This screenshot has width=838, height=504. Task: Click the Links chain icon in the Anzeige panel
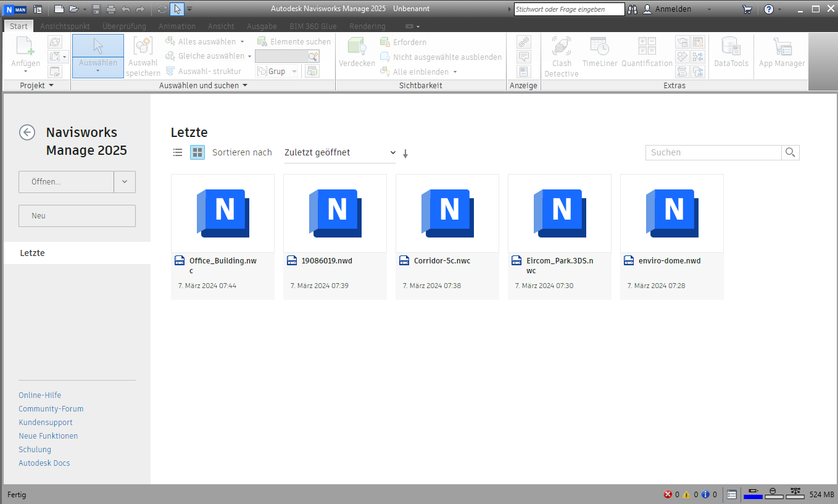coord(524,42)
